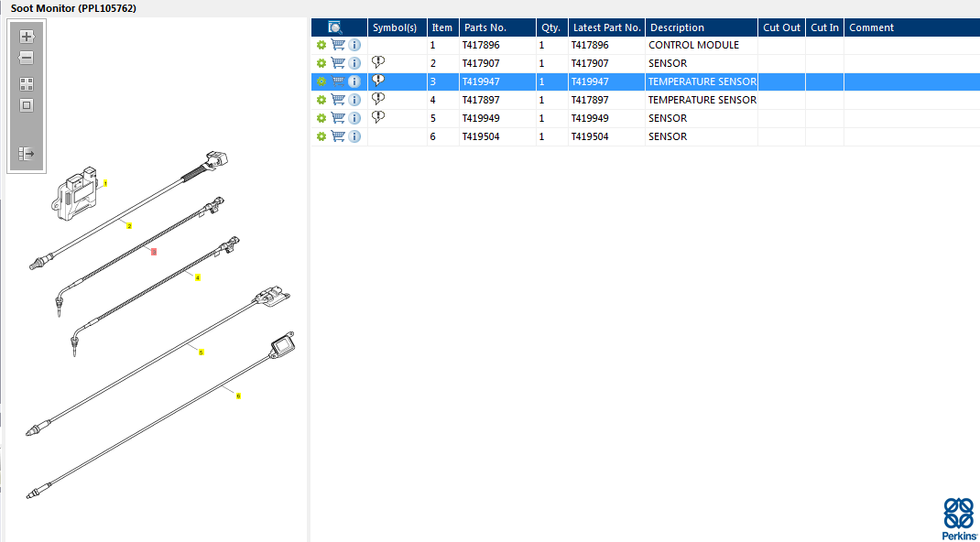Zoom in the parts diagram
The width and height of the screenshot is (980, 542).
coord(27,37)
